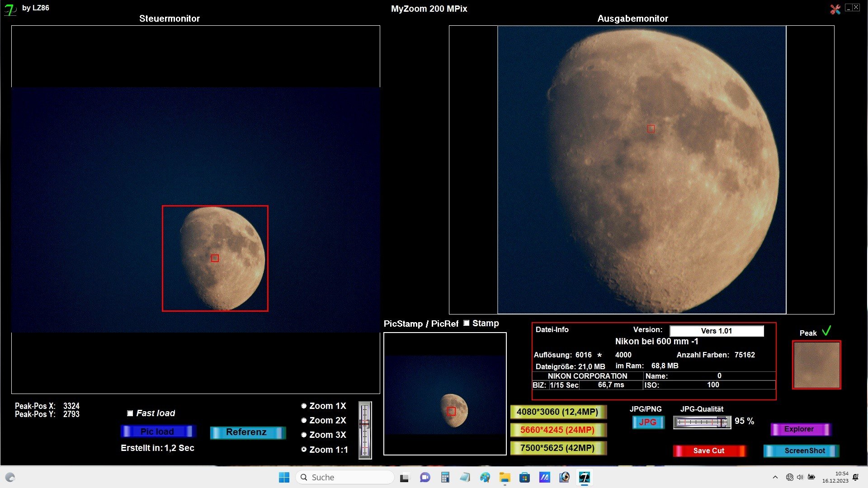Open the Calculator from the taskbar
The image size is (868, 488).
445,477
